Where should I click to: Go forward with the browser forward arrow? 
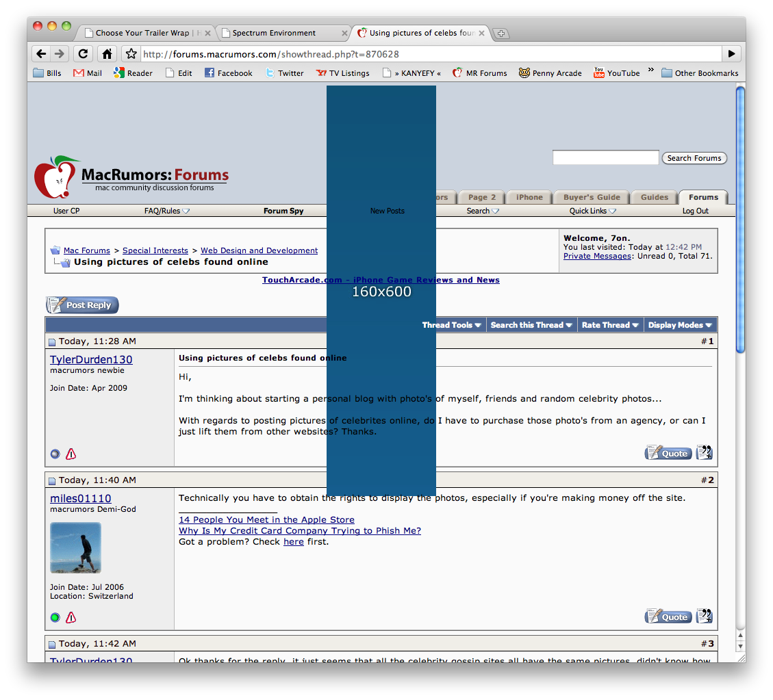click(59, 53)
